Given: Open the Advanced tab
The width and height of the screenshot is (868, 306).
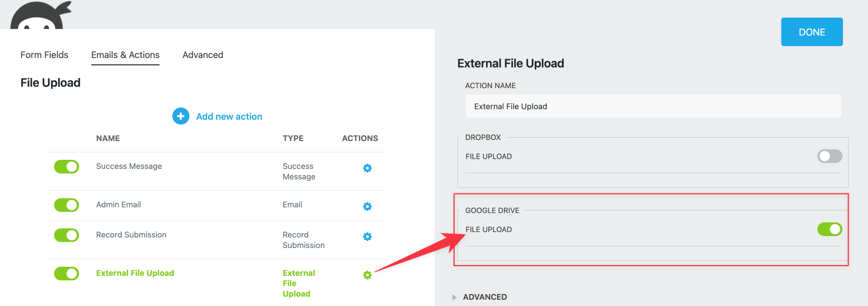Looking at the screenshot, I should point(202,55).
